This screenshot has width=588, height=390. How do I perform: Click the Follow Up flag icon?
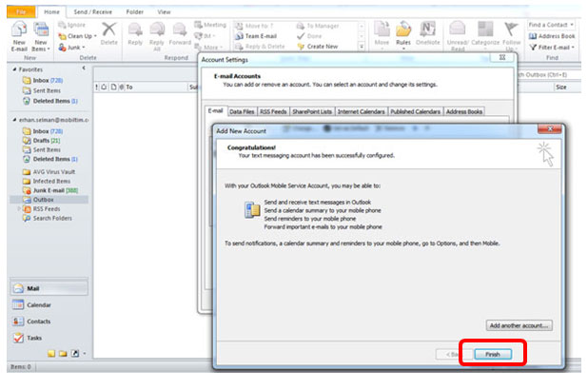(512, 36)
